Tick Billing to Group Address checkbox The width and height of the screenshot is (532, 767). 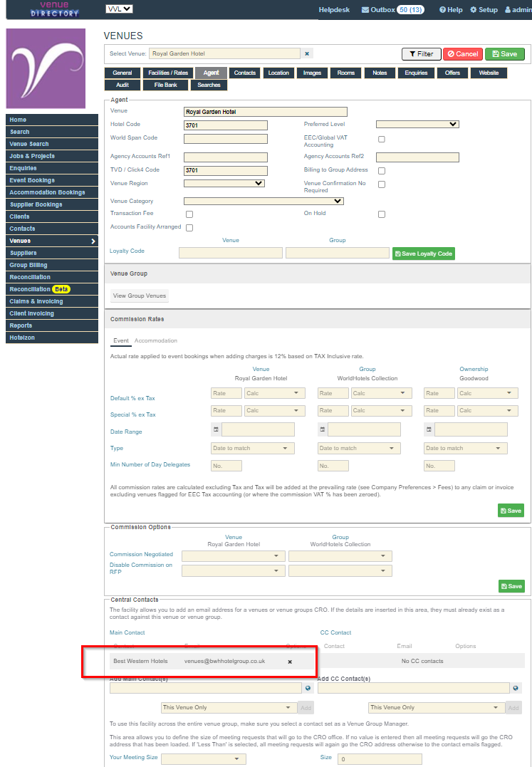[x=382, y=171]
